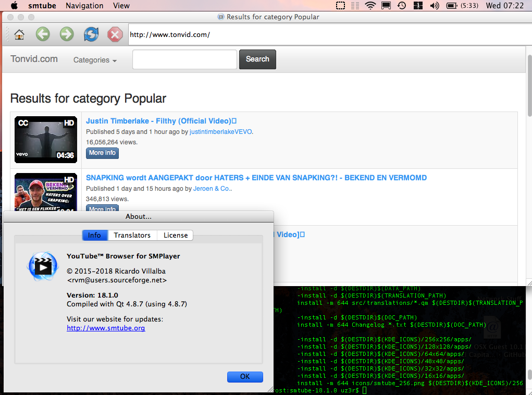This screenshot has width=532, height=395.
Task: Switch to the Translators tab
Action: pos(132,235)
